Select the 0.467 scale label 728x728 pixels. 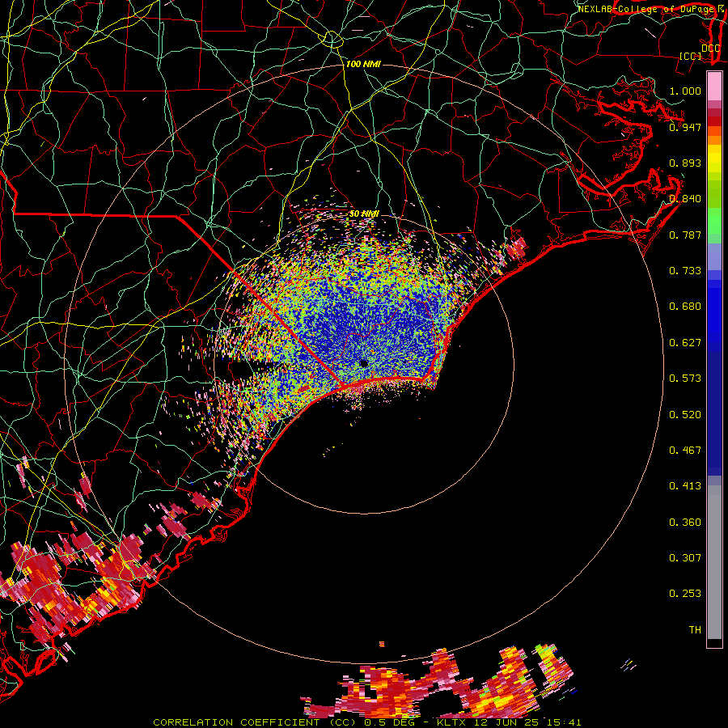(x=685, y=451)
